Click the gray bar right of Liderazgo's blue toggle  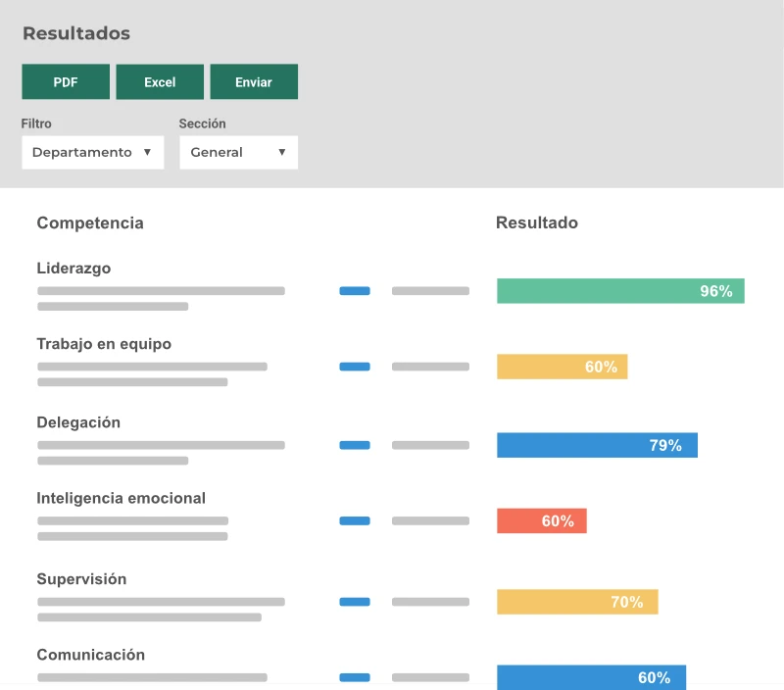[429, 290]
